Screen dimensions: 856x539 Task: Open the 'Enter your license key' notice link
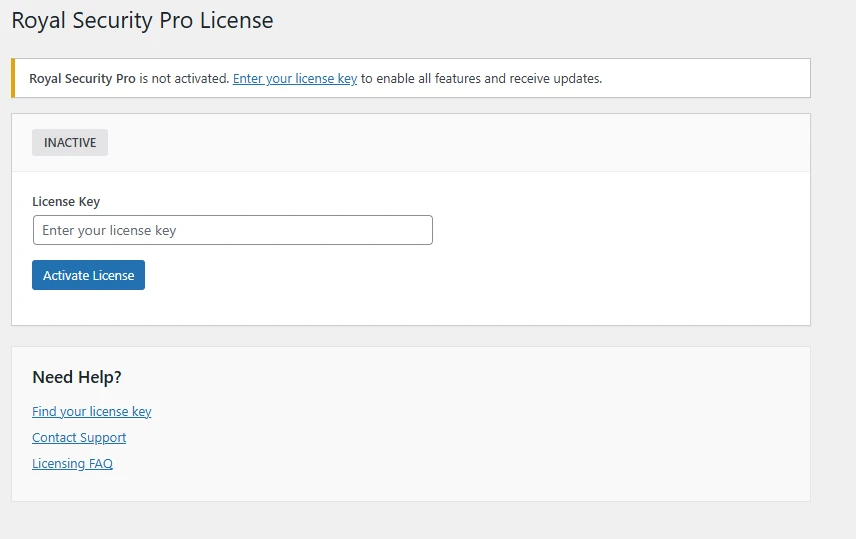click(x=295, y=79)
